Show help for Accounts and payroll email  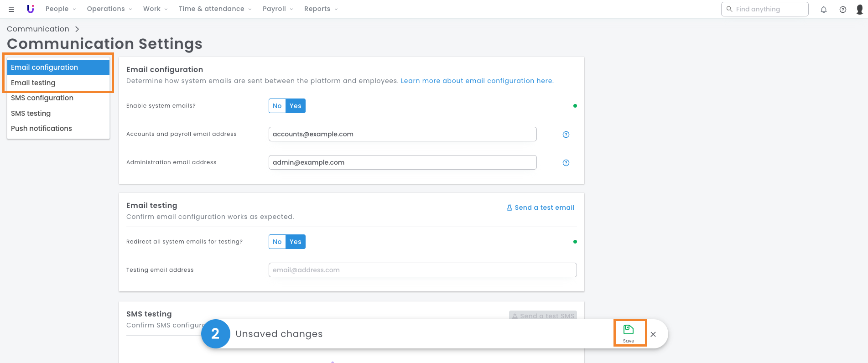tap(566, 135)
